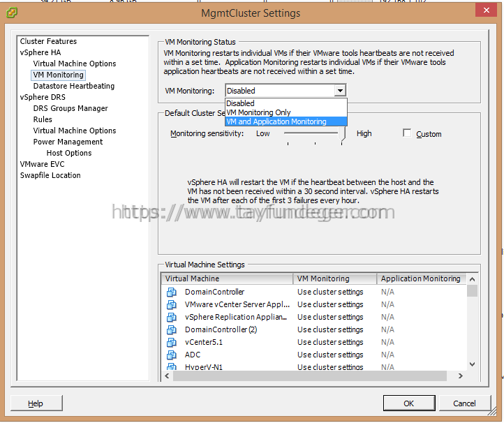
Task: Click the DomainController VM icon
Action: 172,292
